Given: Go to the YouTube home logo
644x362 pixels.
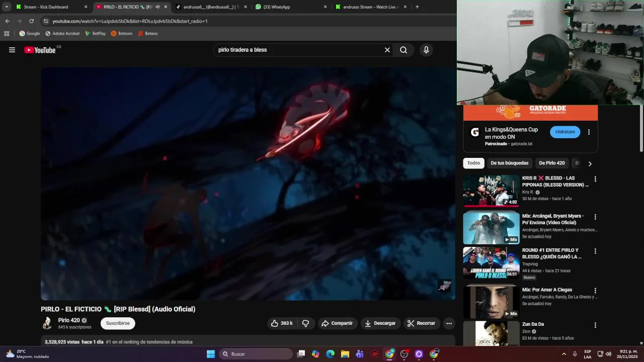Looking at the screenshot, I should [x=40, y=50].
